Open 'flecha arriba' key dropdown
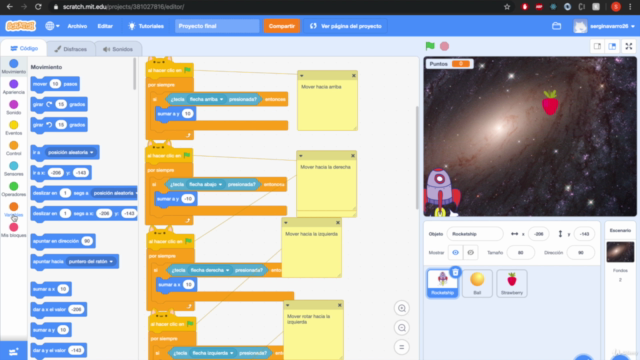The width and height of the screenshot is (640, 360). click(x=207, y=99)
